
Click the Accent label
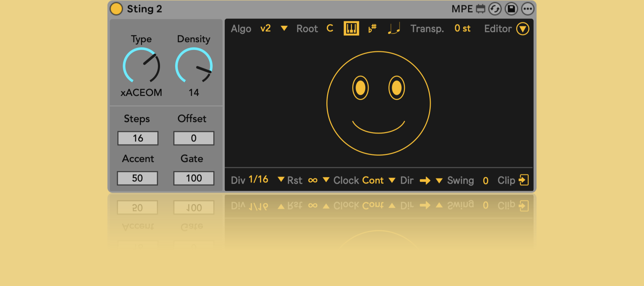tap(138, 159)
